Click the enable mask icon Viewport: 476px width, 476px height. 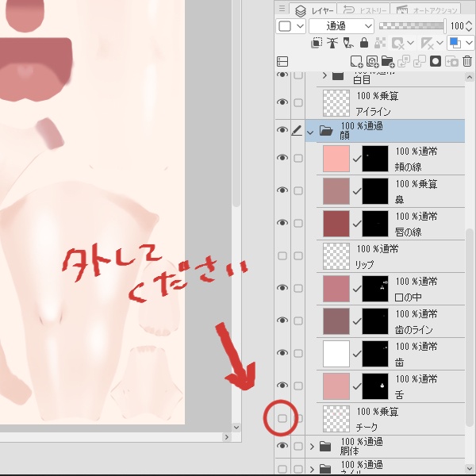pos(397,43)
